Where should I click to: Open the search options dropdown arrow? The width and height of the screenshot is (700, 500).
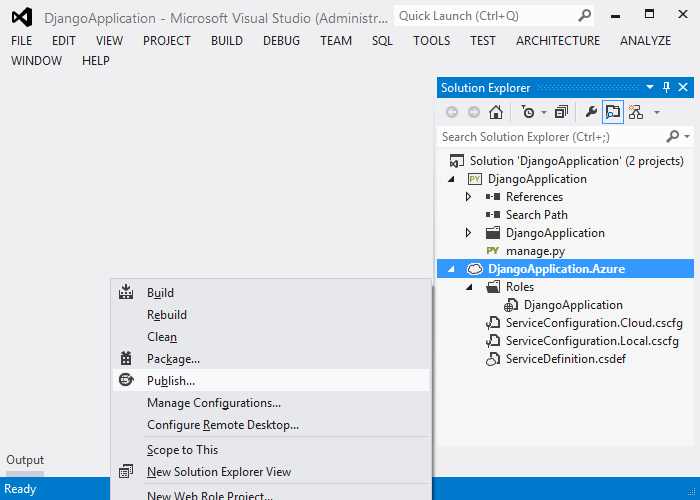[687, 137]
